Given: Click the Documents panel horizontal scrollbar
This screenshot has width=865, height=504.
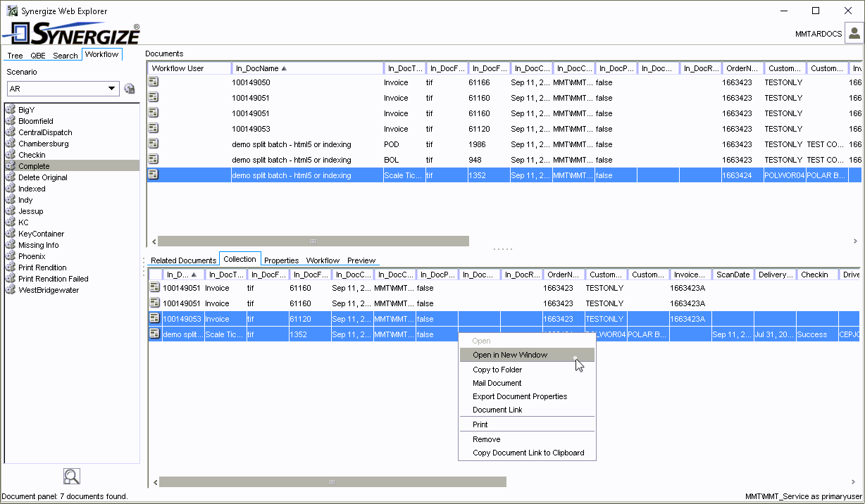Looking at the screenshot, I should point(313,241).
